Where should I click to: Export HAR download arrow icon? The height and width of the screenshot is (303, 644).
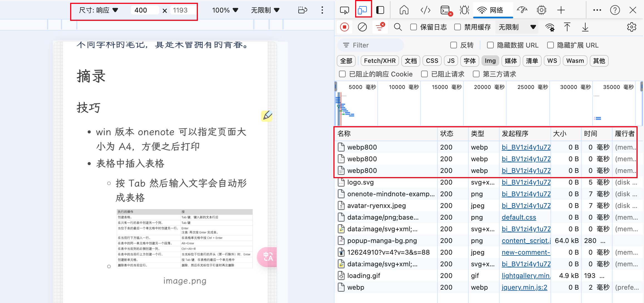point(585,27)
